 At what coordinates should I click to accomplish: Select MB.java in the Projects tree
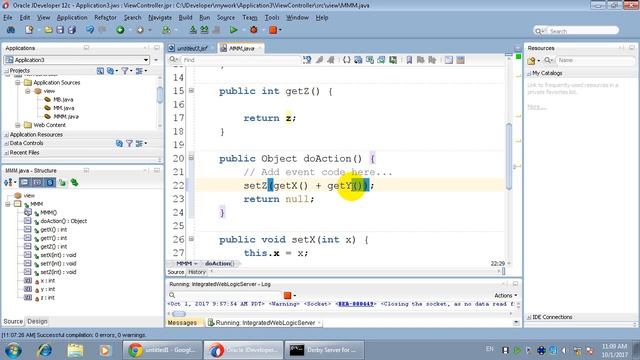[63, 100]
